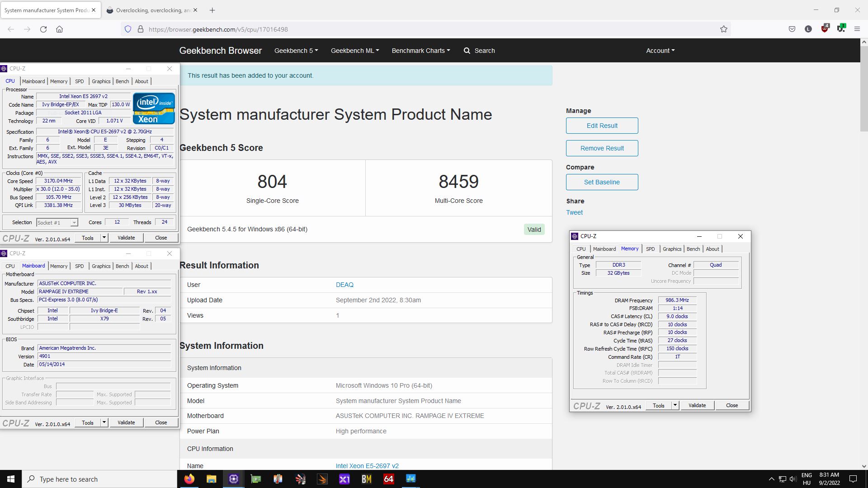Focus the browser address bar URL
This screenshot has width=868, height=488.
pos(218,29)
